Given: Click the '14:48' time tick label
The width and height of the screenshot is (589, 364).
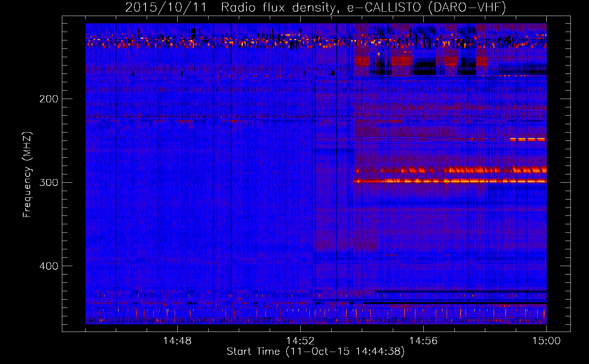Looking at the screenshot, I should pyautogui.click(x=177, y=341).
